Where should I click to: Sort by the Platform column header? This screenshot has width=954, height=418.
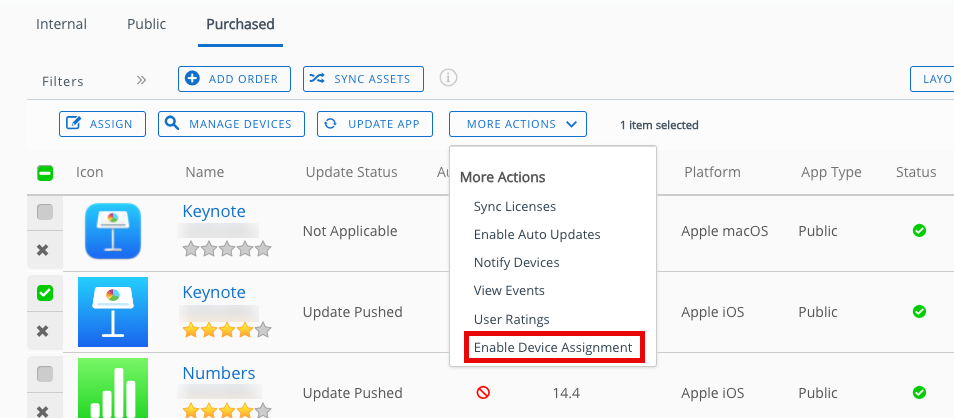(x=712, y=172)
